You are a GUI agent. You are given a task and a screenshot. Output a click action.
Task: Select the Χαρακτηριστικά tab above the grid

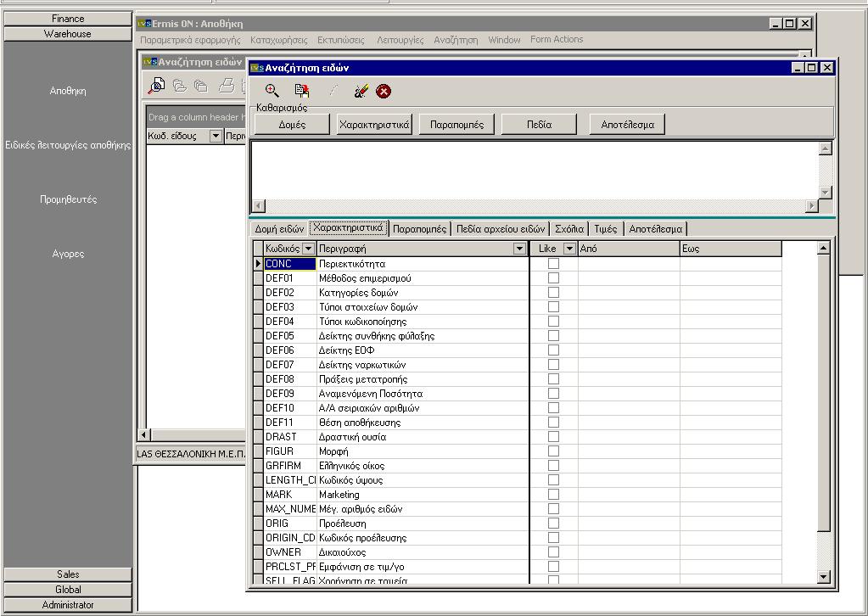point(348,227)
